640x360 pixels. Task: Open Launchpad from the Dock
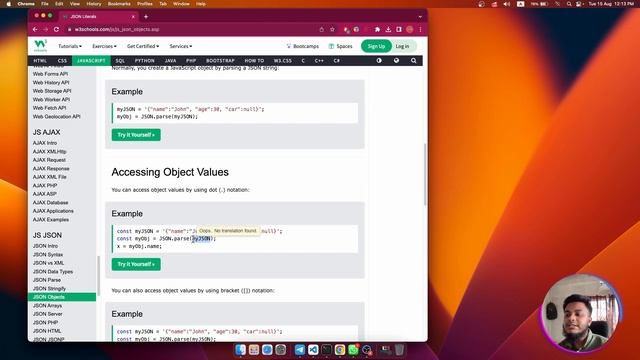tap(254, 350)
